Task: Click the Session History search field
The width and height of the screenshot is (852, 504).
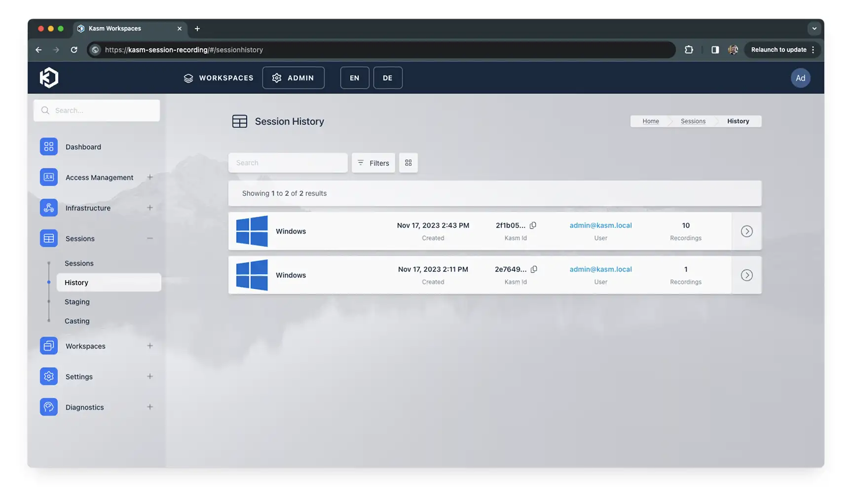Action: click(288, 163)
